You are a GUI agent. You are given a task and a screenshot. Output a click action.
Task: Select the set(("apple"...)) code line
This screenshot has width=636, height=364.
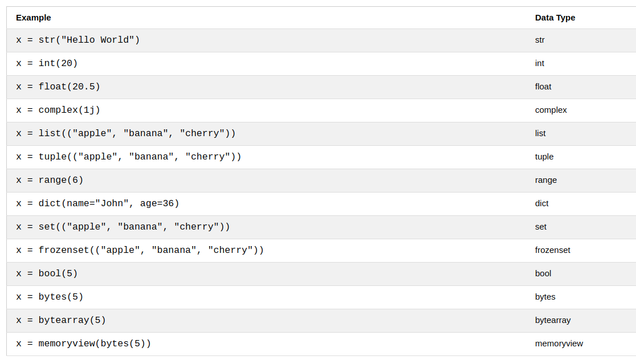click(x=123, y=227)
